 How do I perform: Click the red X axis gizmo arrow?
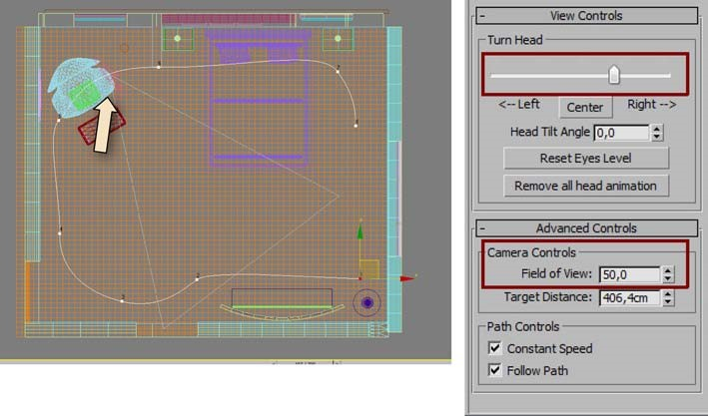pos(407,279)
